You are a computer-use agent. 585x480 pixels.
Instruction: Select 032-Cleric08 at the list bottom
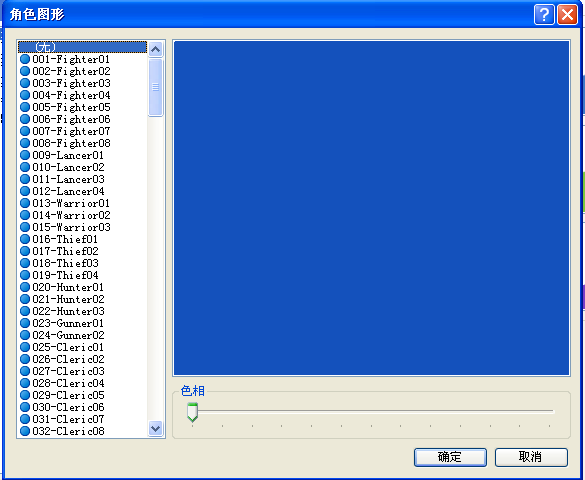click(82, 431)
